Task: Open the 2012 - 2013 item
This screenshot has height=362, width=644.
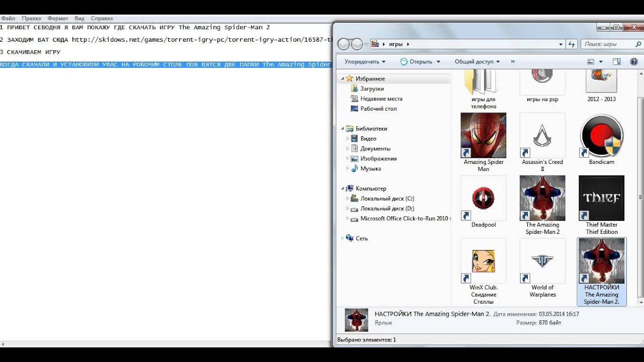Action: [602, 86]
